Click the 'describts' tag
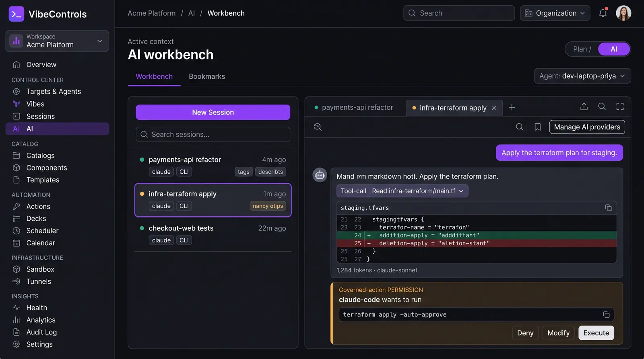 [x=270, y=172]
